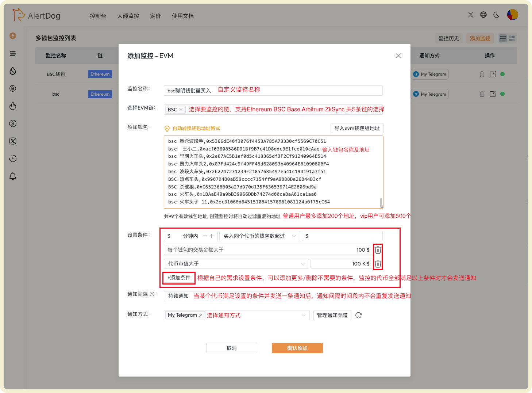Click My Telegram tag in BSC钱包 row
Image resolution: width=532 pixels, height=393 pixels.
click(430, 74)
